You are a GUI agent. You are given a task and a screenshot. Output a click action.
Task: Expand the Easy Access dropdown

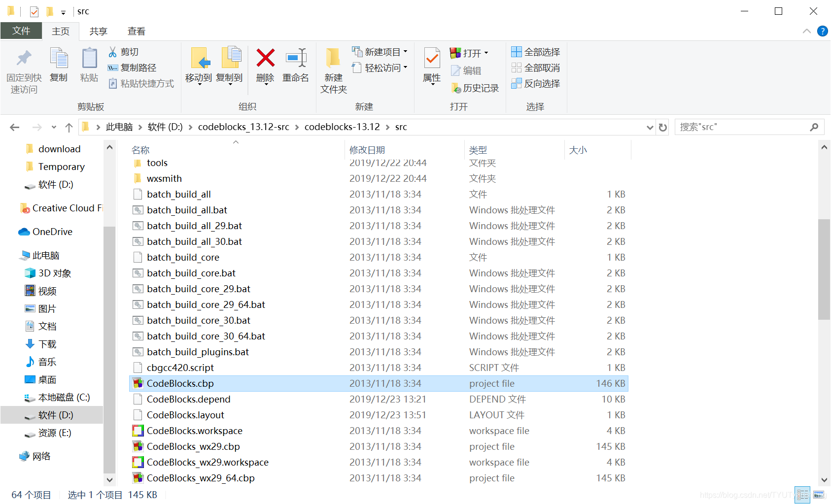406,67
